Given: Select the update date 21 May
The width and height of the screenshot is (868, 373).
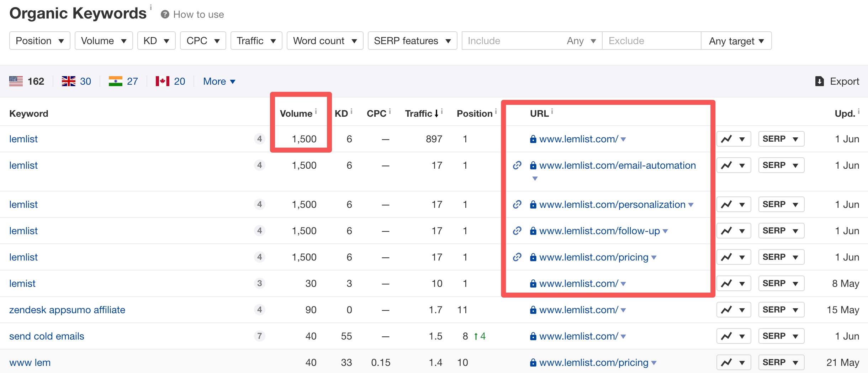Looking at the screenshot, I should click(843, 363).
